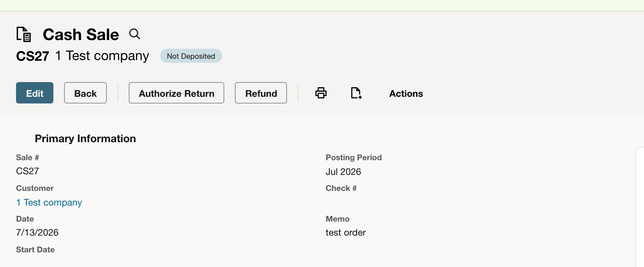This screenshot has width=644, height=267.
Task: Click the Refund button
Action: [261, 93]
